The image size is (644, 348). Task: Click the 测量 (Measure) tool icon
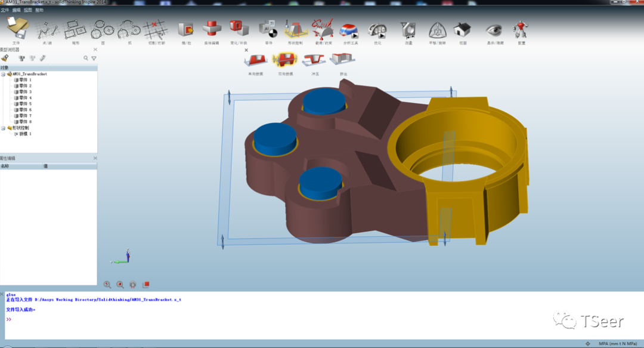(x=408, y=29)
